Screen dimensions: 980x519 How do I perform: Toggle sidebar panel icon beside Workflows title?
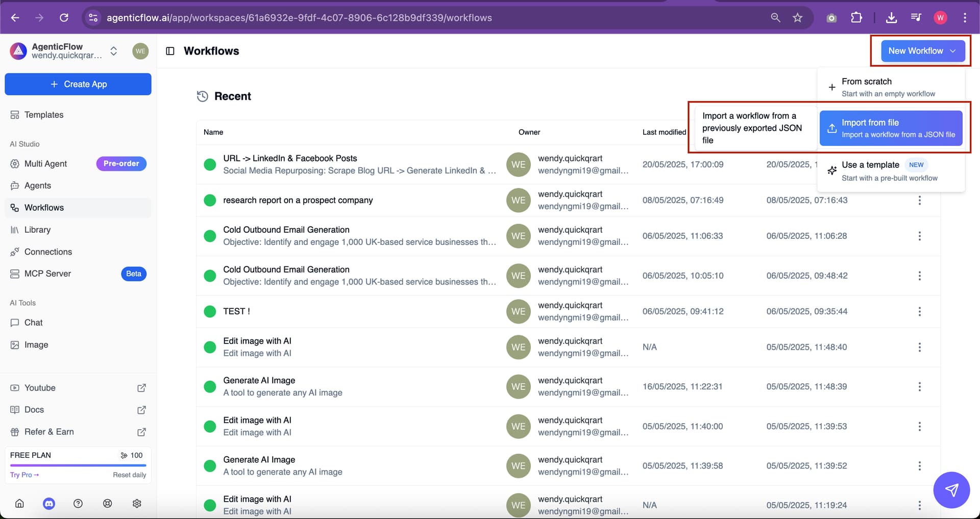click(x=170, y=51)
